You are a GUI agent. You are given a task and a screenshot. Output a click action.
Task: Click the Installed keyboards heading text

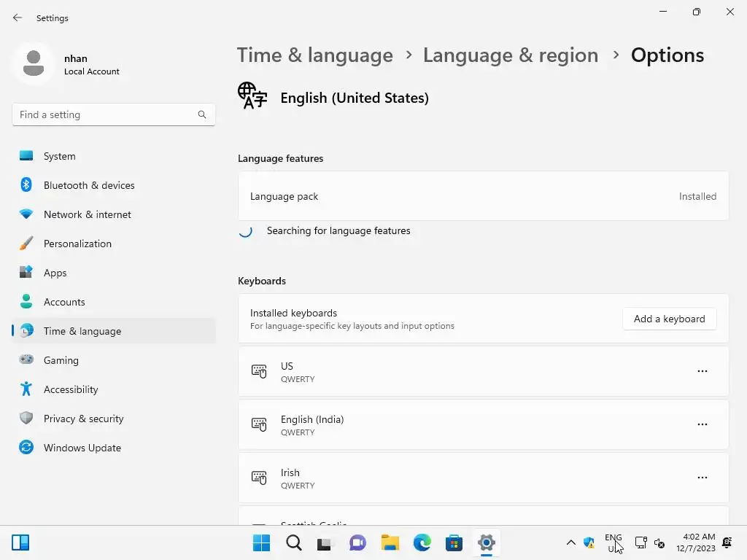(x=293, y=313)
